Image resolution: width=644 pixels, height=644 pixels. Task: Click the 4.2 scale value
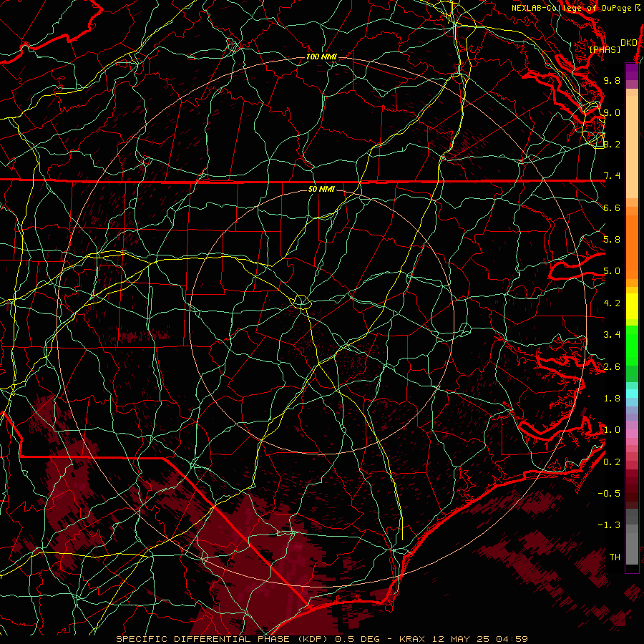(x=612, y=303)
